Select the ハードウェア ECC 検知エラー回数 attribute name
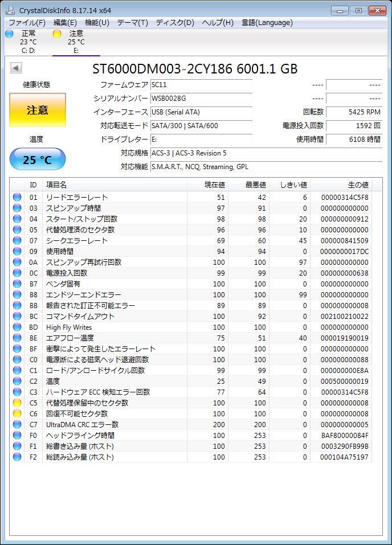The image size is (392, 545). [98, 392]
